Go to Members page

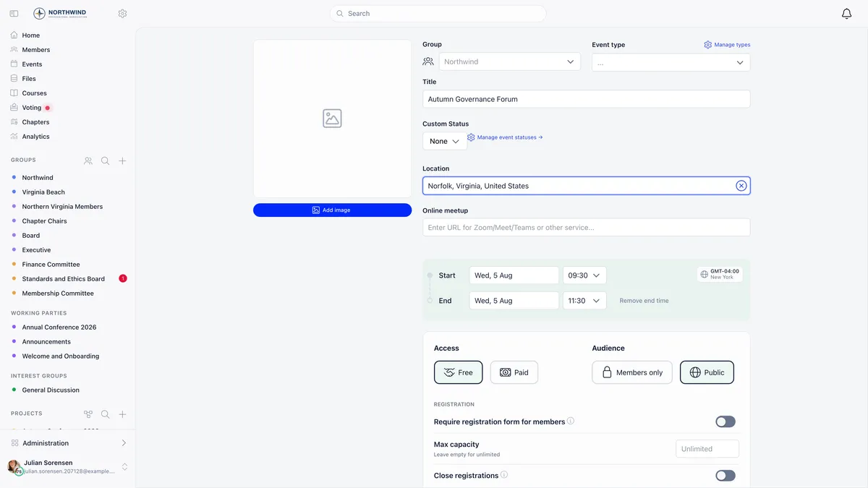[x=35, y=50]
